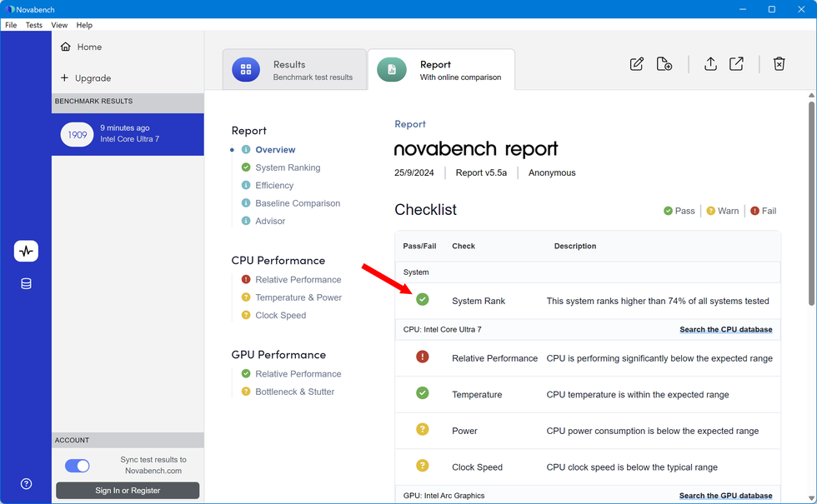This screenshot has width=817, height=504.
Task: Follow the Search the GPU database link
Action: pos(725,496)
